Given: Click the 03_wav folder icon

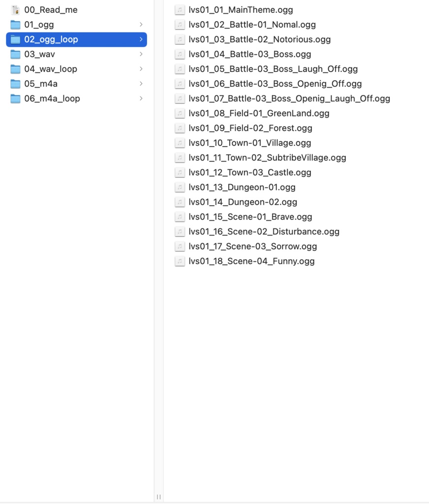Looking at the screenshot, I should coord(15,54).
